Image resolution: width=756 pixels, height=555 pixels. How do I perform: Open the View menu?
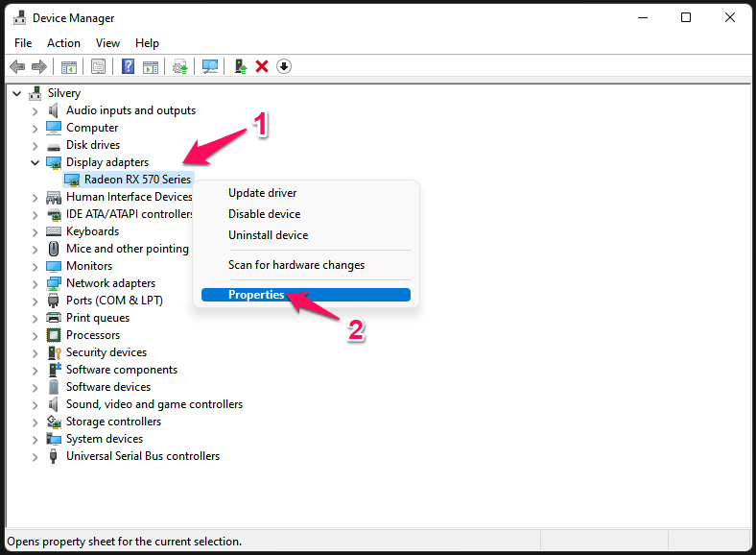coord(107,43)
